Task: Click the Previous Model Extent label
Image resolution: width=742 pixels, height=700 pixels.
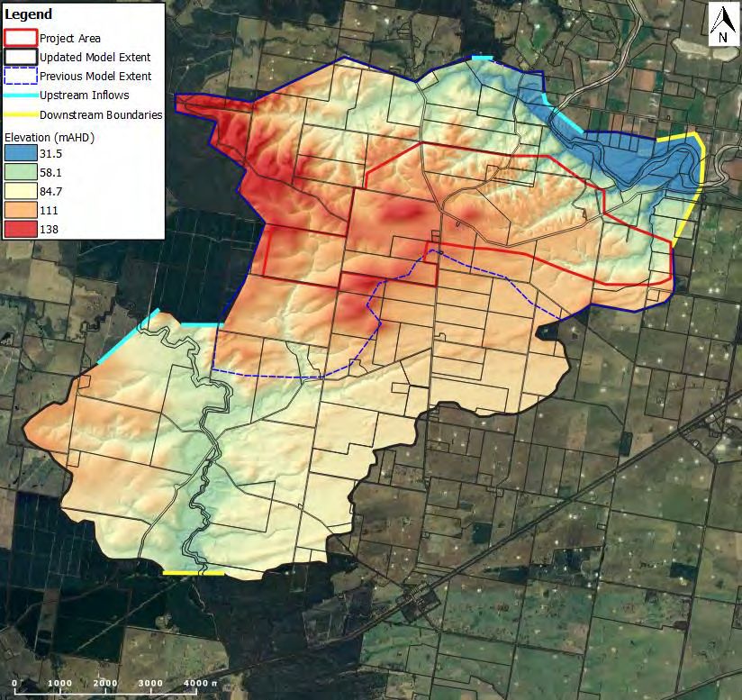Action: [95, 77]
